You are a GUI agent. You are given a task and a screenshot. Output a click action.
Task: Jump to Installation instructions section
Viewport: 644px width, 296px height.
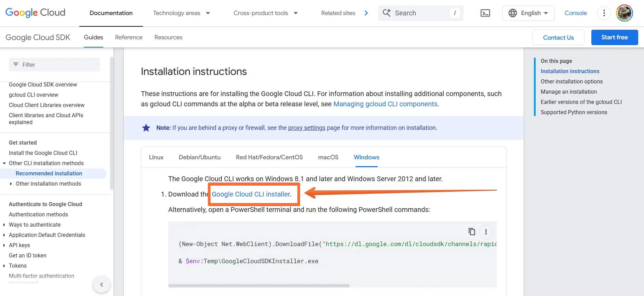[x=570, y=71]
